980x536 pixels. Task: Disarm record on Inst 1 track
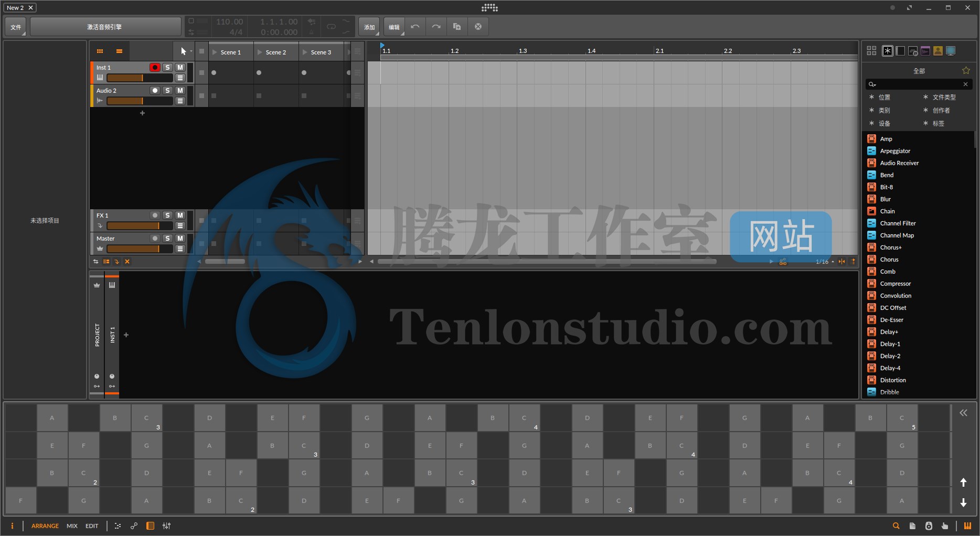[155, 68]
